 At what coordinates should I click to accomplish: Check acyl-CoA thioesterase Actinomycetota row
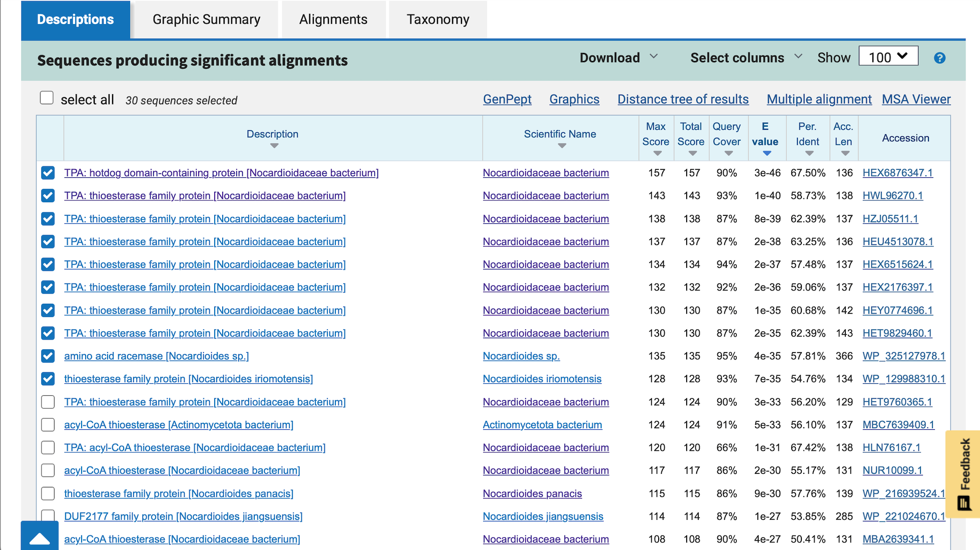[48, 425]
